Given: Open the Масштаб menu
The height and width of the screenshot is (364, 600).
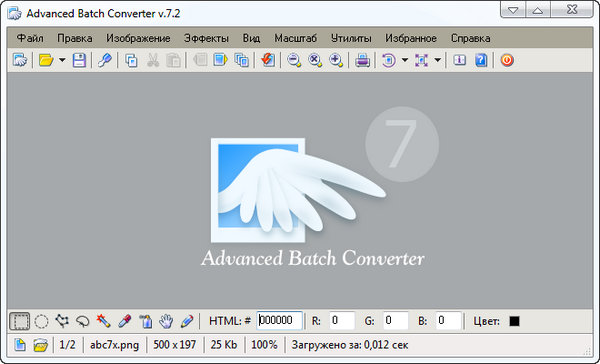Looking at the screenshot, I should (x=295, y=38).
